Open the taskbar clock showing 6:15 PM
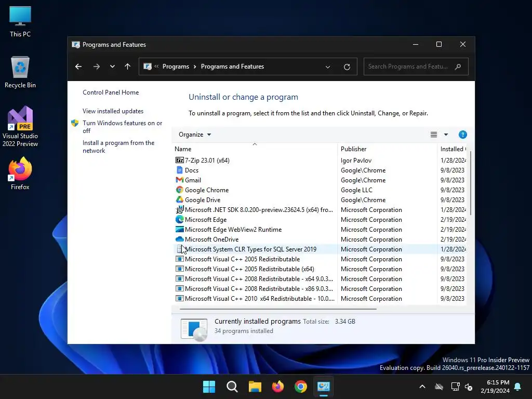 (x=495, y=387)
